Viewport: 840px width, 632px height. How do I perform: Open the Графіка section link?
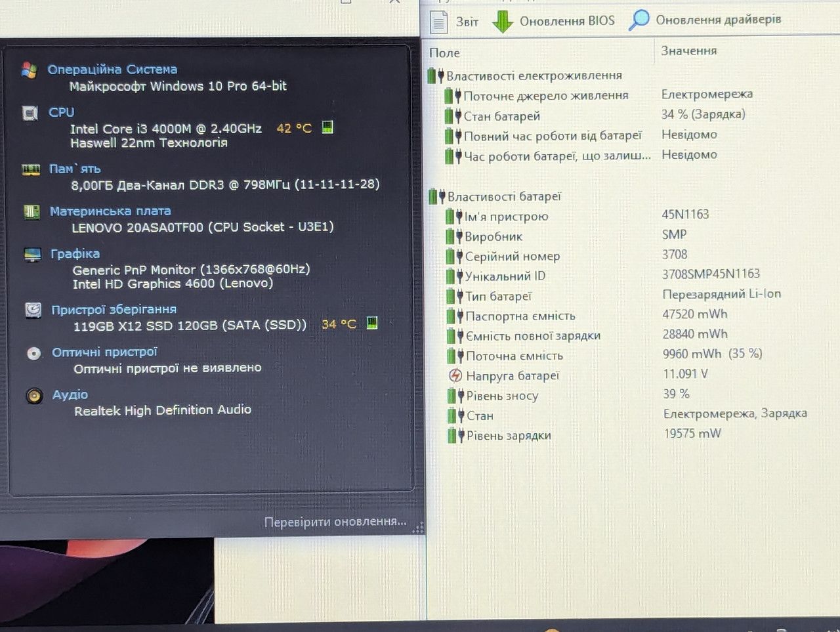coord(75,253)
